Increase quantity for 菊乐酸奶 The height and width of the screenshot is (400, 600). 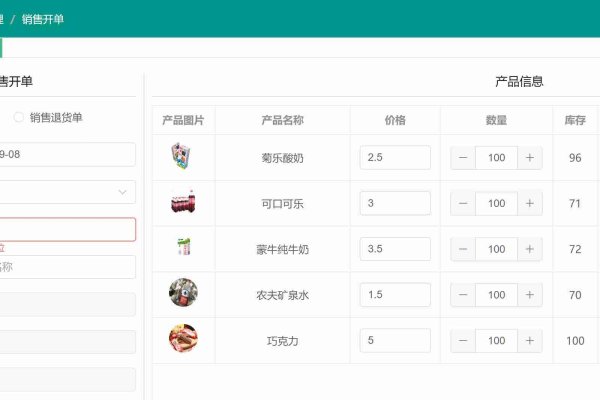[x=530, y=158]
